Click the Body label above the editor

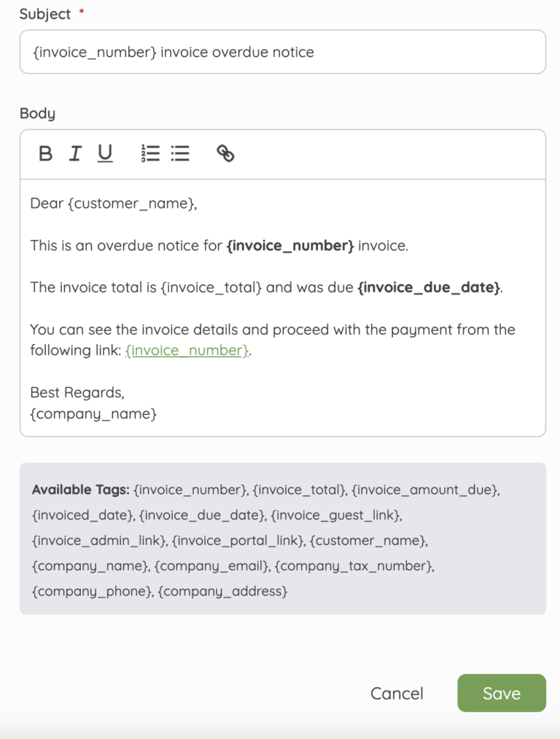pos(37,113)
